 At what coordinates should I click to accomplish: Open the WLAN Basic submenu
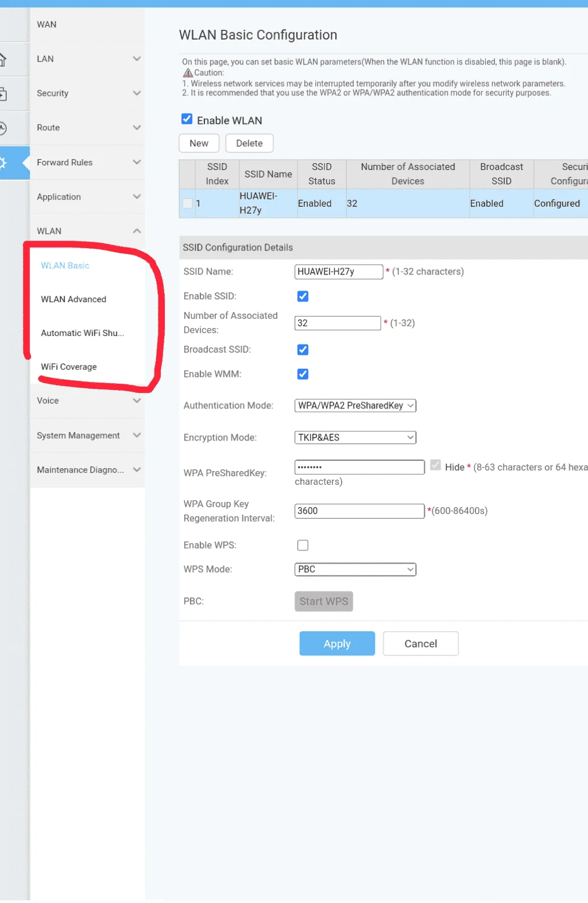click(65, 265)
